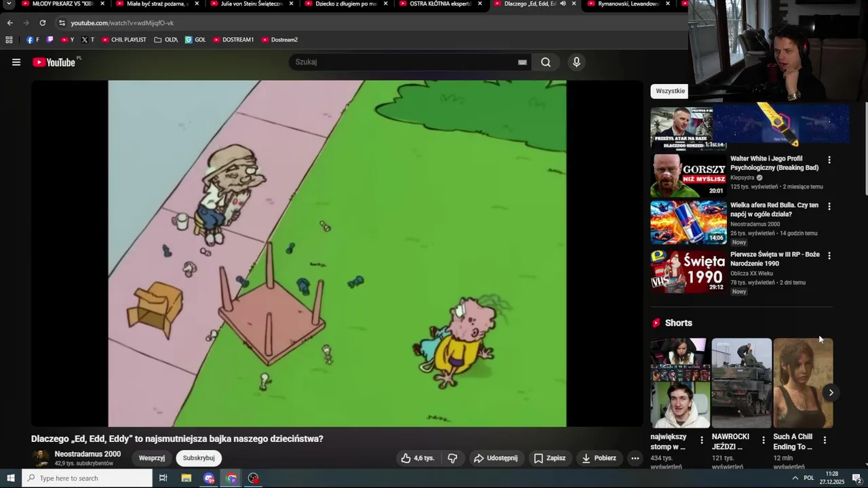Like the video with the 4,6 tys. thumbs up
This screenshot has height=488, width=868.
click(x=418, y=458)
